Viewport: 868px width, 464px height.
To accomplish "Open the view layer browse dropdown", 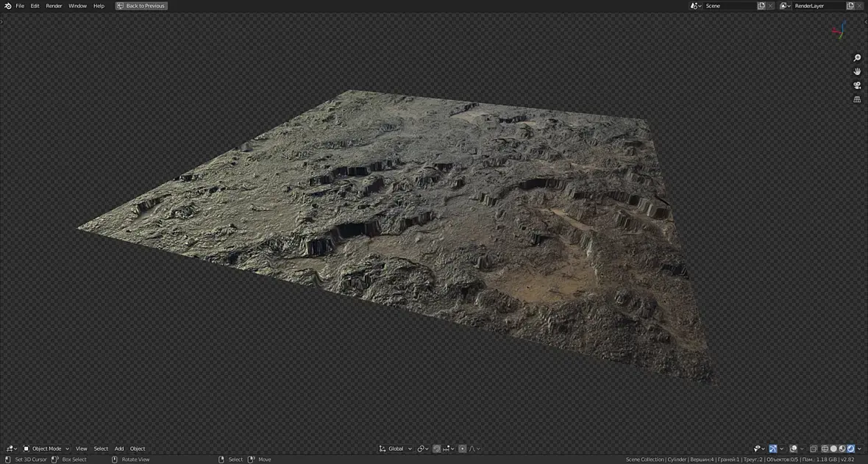I will (785, 6).
